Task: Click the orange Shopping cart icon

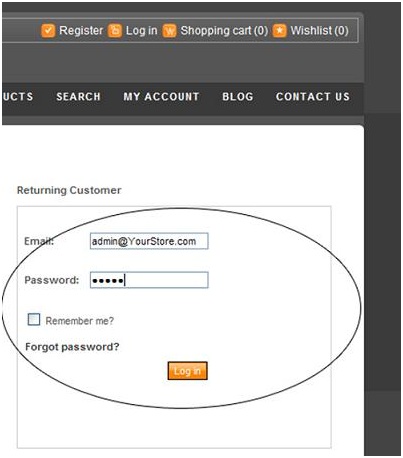Action: point(169,31)
